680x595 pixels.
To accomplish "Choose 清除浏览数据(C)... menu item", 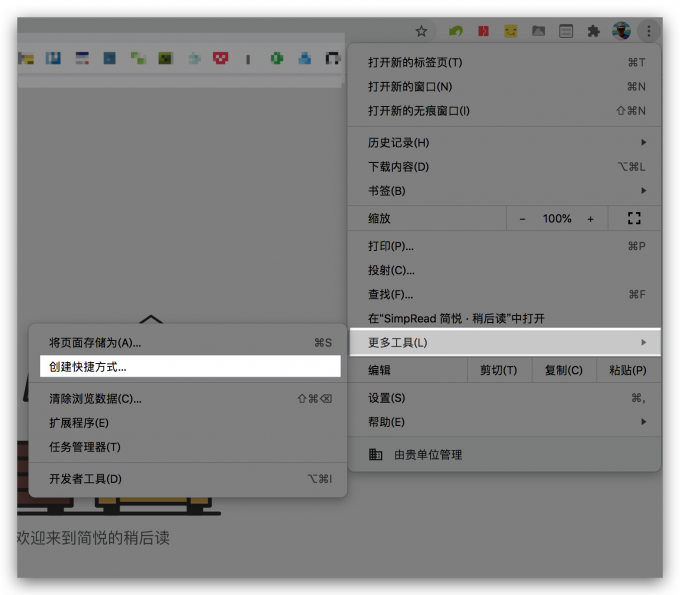I will click(190, 398).
